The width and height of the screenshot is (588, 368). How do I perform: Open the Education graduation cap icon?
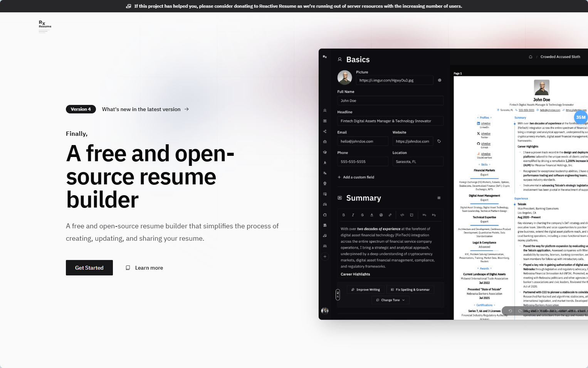[325, 152]
